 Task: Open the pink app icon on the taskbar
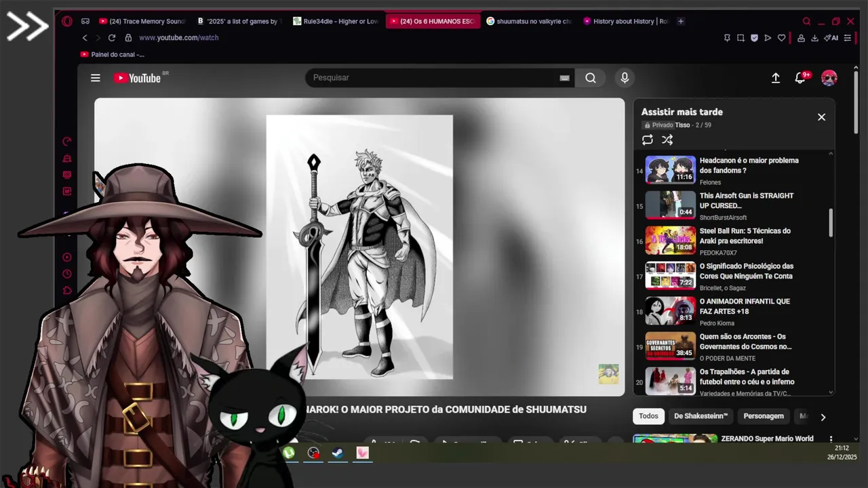click(x=362, y=453)
